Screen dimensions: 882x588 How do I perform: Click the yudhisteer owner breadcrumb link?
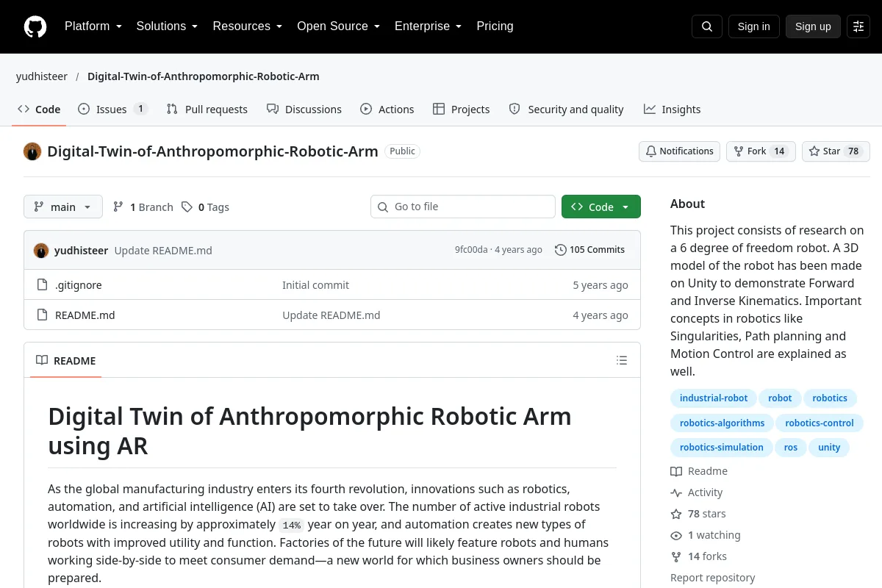click(x=42, y=76)
